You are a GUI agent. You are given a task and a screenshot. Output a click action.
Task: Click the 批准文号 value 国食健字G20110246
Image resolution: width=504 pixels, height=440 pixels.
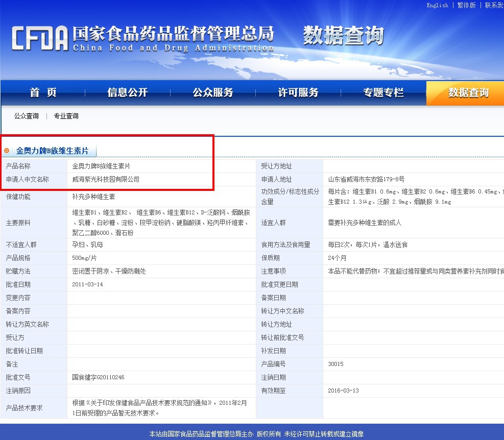(98, 377)
